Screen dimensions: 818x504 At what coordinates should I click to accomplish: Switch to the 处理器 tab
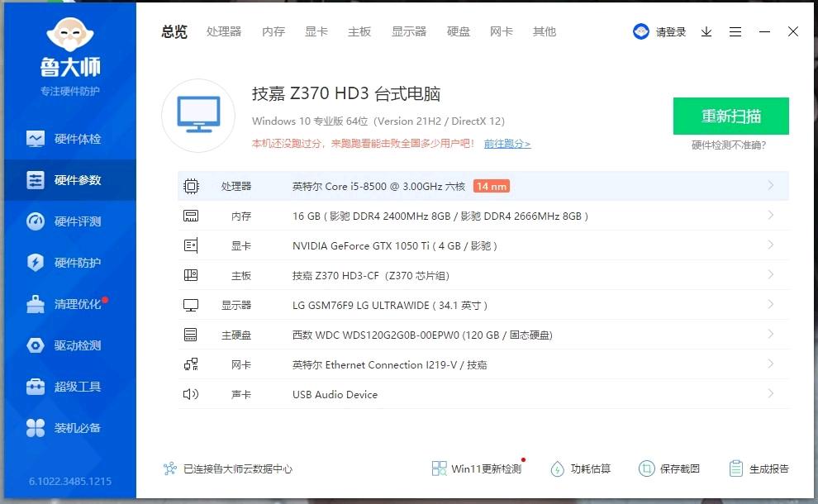point(224,32)
